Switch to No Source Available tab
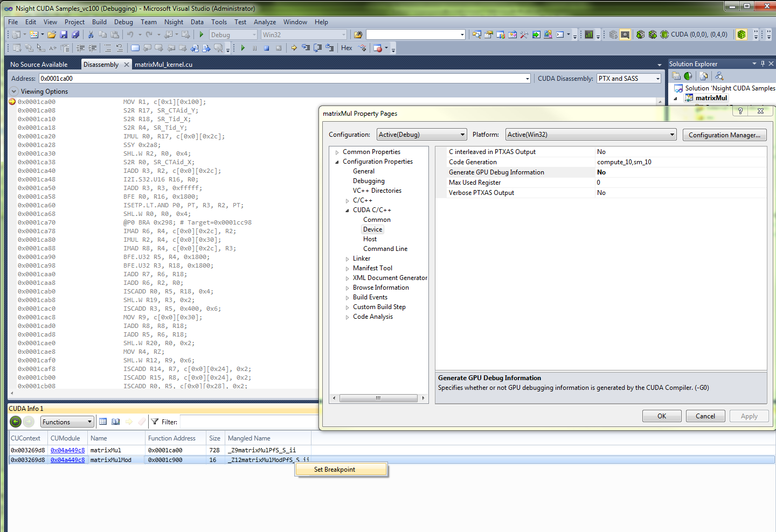 click(x=39, y=64)
